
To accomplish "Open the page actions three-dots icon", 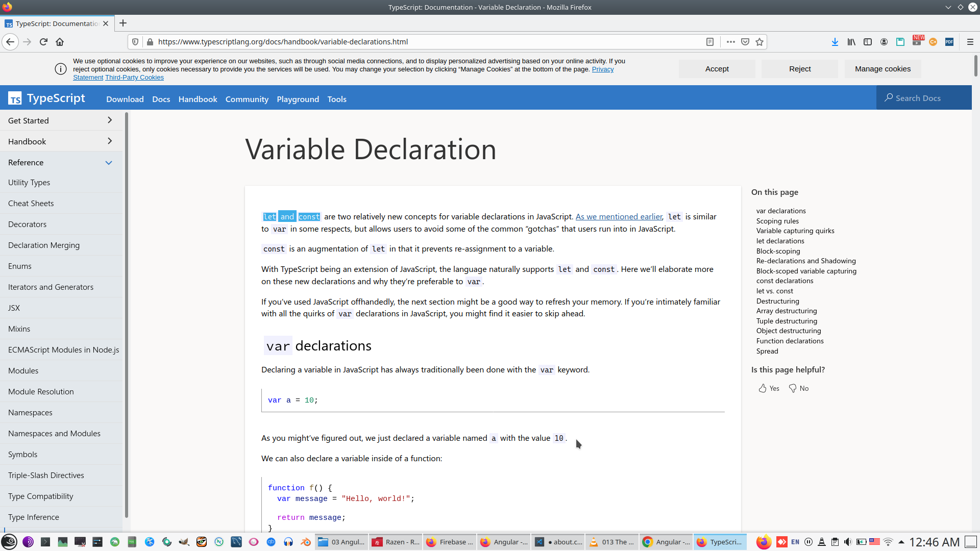I will coord(730,42).
